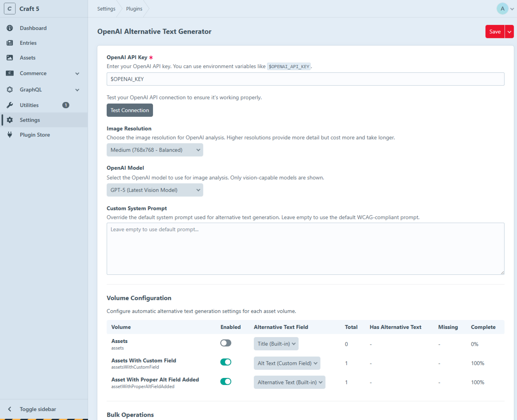Click the Craft 5 site logo icon
This screenshot has width=517, height=420.
coord(10,9)
